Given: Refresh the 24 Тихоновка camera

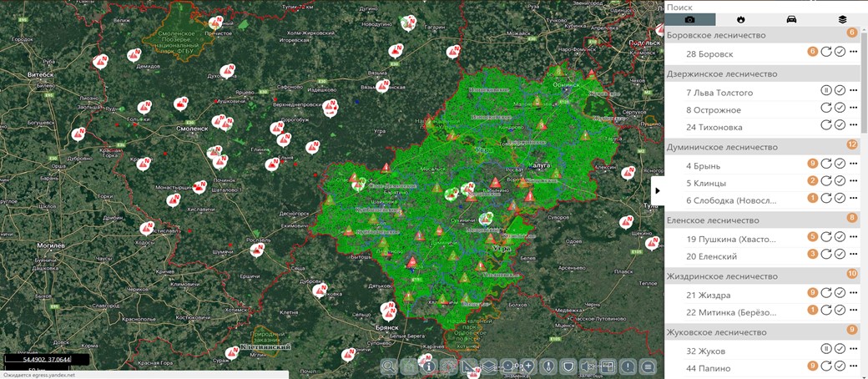Looking at the screenshot, I should click(x=825, y=125).
